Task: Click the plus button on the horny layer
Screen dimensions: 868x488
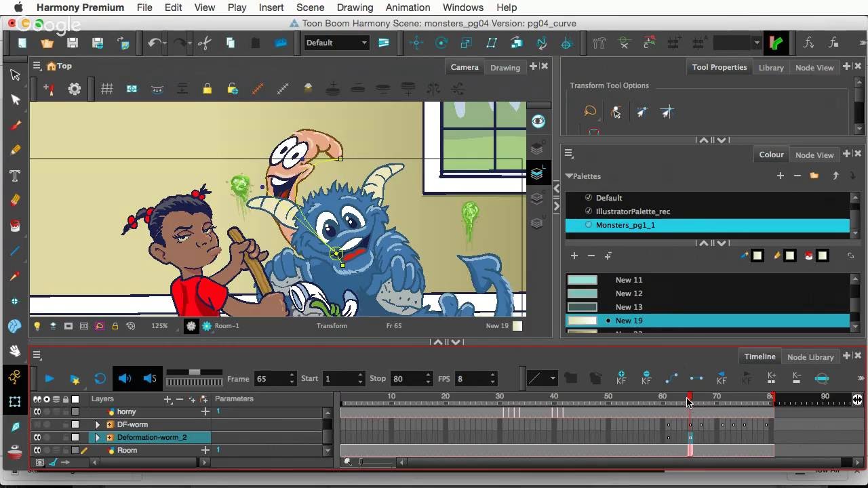Action: 205,411
